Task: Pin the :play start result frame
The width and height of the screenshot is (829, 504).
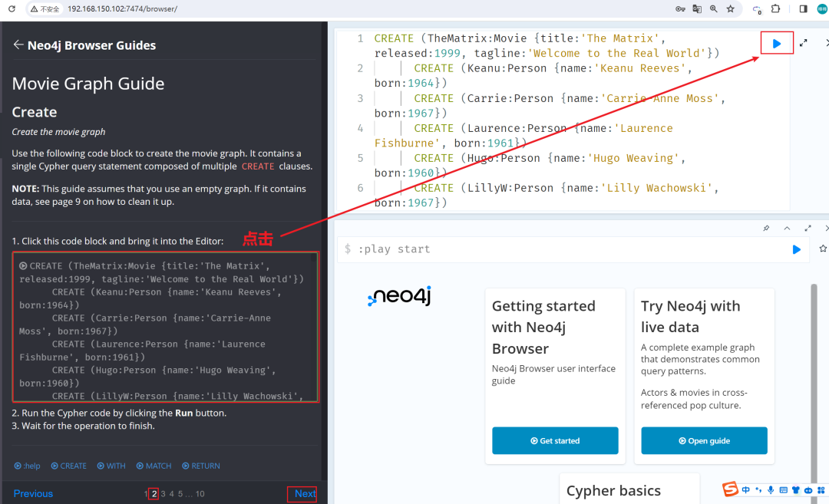Action: 766,229
